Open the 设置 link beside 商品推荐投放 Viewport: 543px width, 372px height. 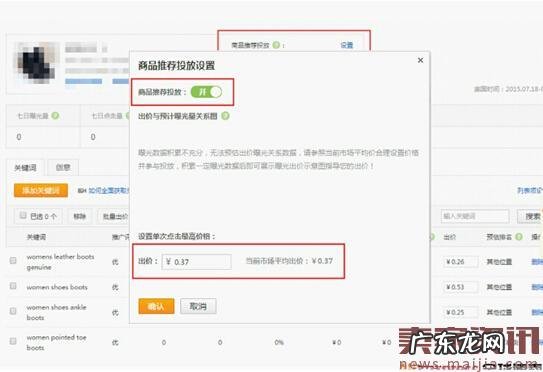tap(346, 45)
